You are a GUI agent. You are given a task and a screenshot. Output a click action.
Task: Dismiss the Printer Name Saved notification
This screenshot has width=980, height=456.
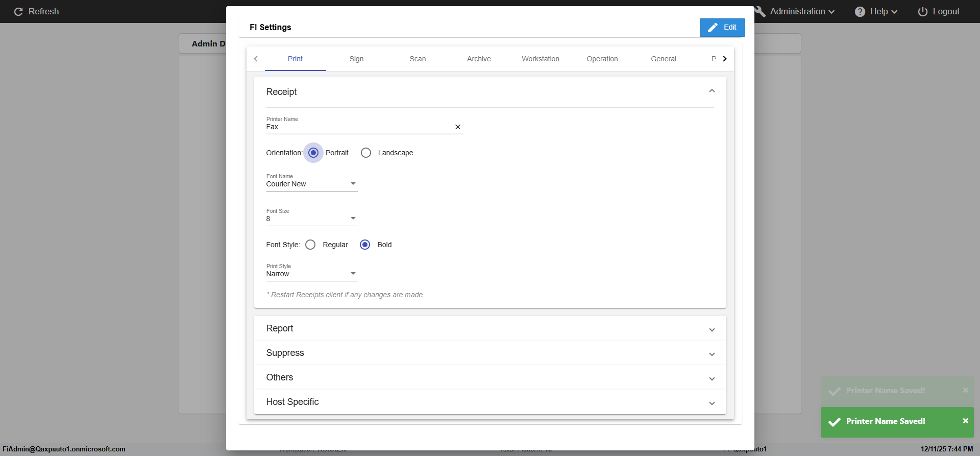965,421
